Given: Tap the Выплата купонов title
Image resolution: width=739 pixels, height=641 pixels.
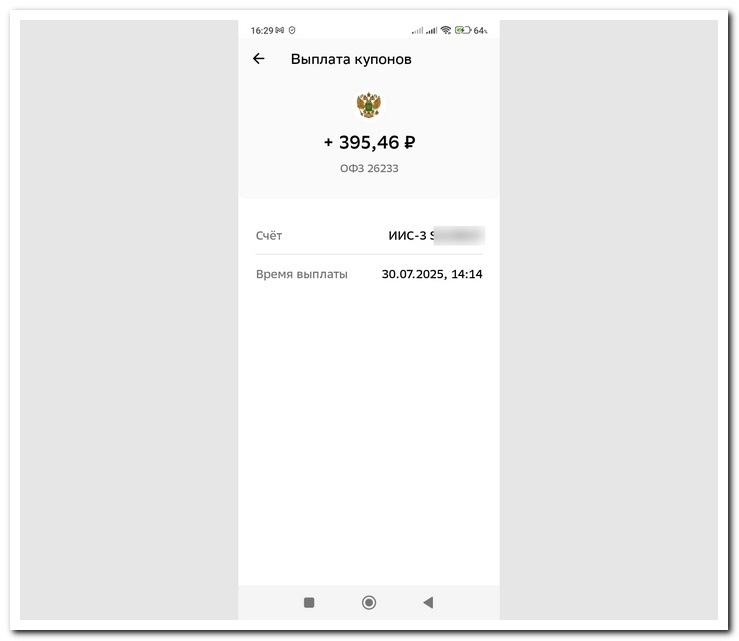Looking at the screenshot, I should click(351, 59).
